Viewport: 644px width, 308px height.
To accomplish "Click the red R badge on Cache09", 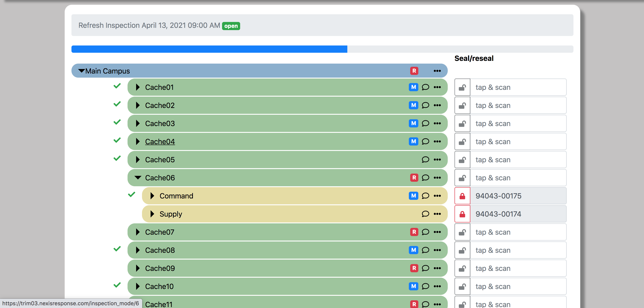I will pos(414,268).
